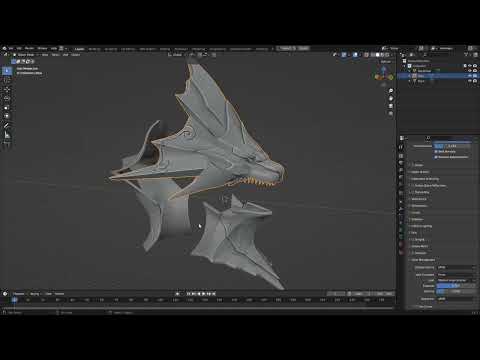Click the zoom magnifier icon in viewport

(391, 91)
